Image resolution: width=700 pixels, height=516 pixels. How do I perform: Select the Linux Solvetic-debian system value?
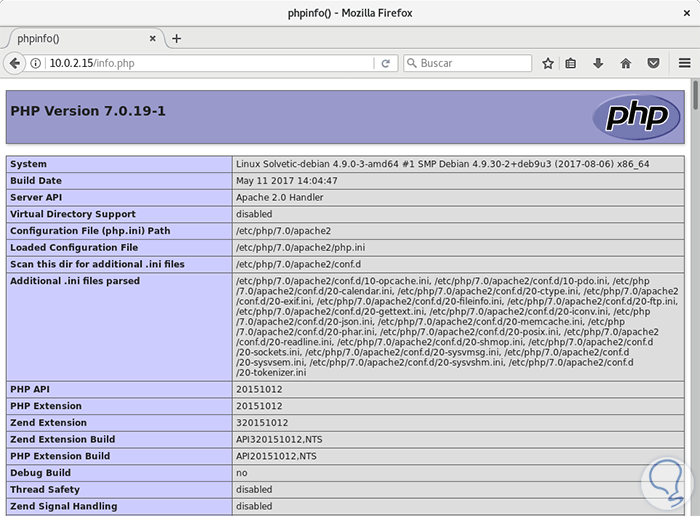[442, 164]
